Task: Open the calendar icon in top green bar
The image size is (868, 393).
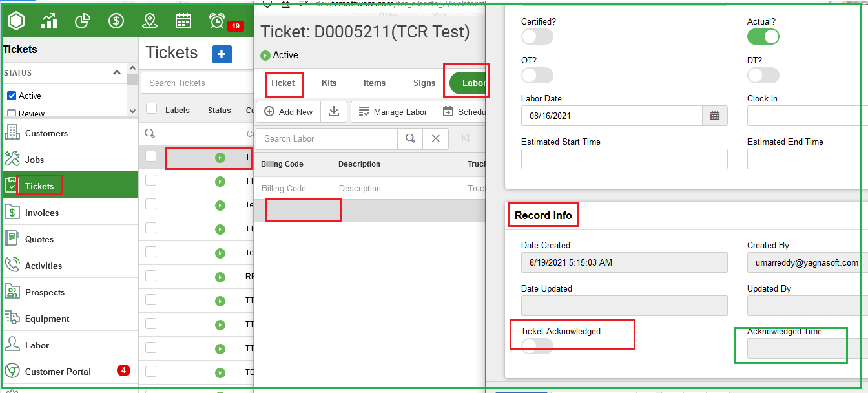Action: [183, 21]
